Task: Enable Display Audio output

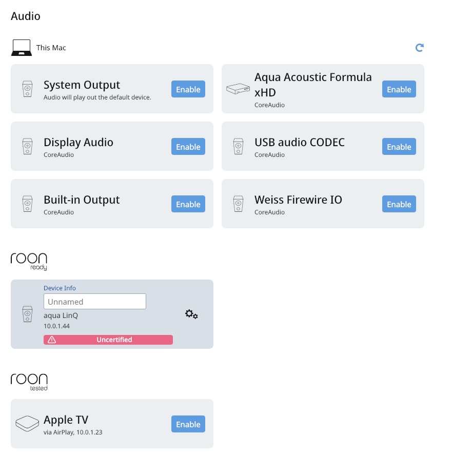Action: point(188,146)
